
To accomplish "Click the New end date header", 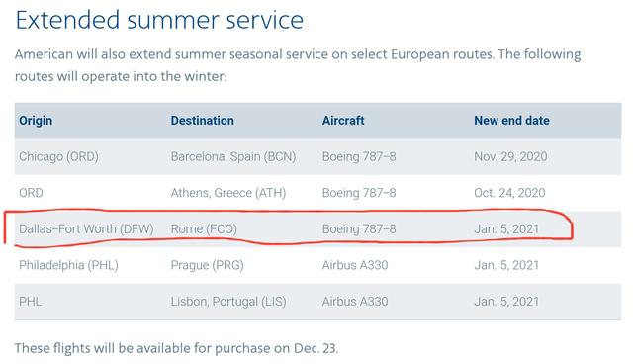I will (511, 121).
